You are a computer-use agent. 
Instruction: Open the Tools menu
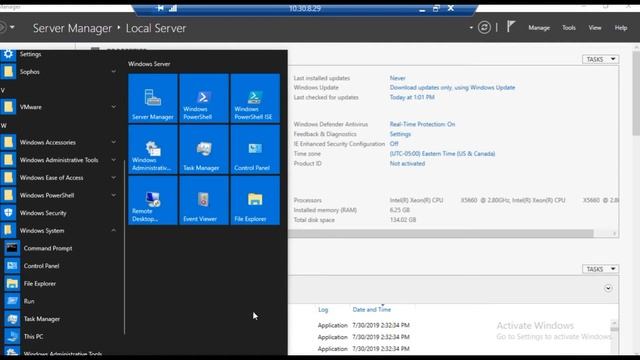click(569, 28)
